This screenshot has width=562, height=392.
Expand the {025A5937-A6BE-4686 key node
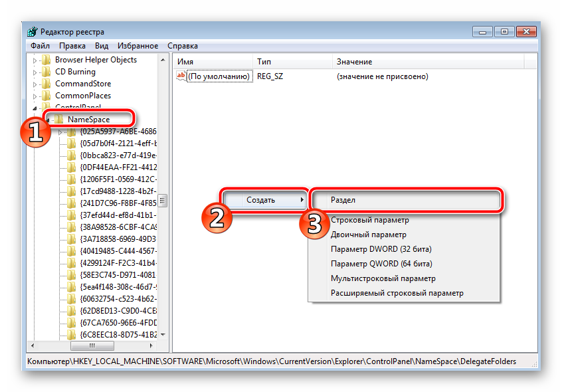pyautogui.click(x=60, y=132)
